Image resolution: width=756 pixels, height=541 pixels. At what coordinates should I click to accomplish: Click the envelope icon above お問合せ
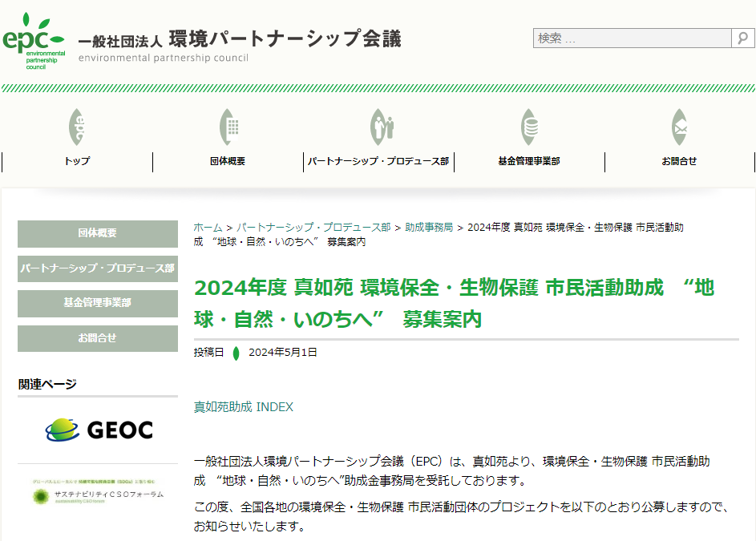click(680, 128)
